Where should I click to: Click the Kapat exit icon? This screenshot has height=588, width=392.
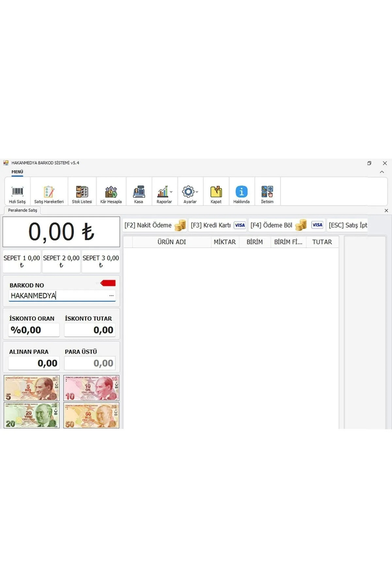click(x=216, y=192)
